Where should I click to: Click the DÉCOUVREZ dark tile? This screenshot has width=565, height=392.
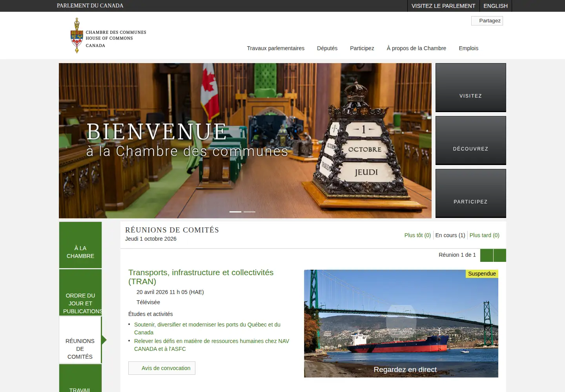tap(471, 140)
